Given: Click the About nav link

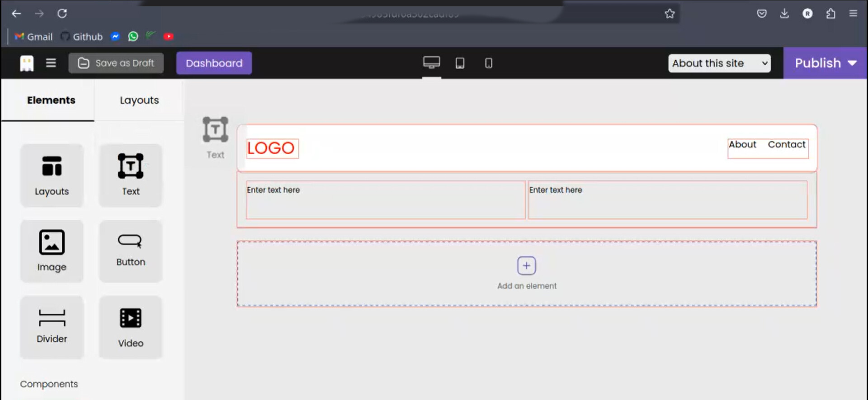Looking at the screenshot, I should [742, 144].
